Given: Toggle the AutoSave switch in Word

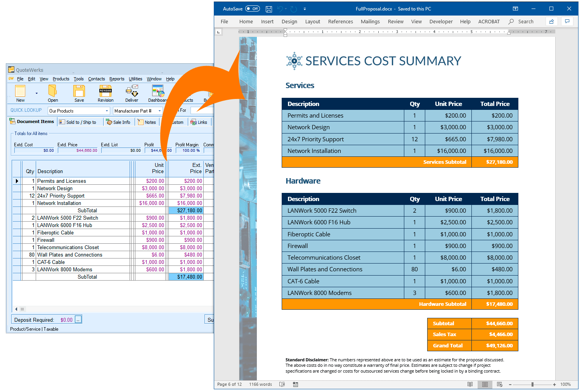Looking at the screenshot, I should click(253, 9).
